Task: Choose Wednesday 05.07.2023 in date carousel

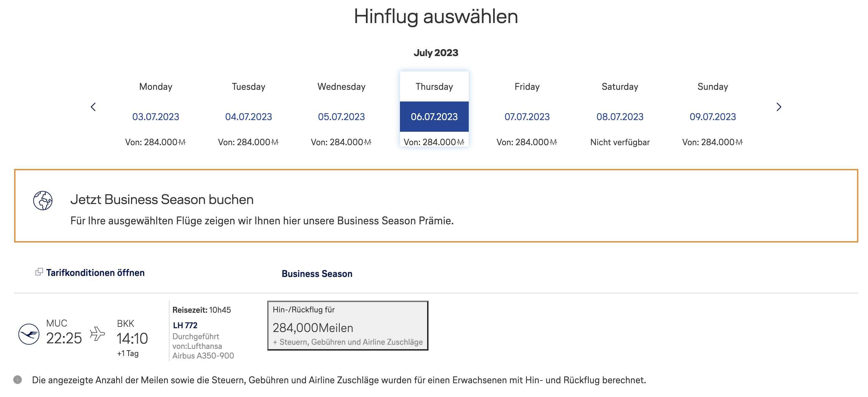Action: (x=341, y=117)
